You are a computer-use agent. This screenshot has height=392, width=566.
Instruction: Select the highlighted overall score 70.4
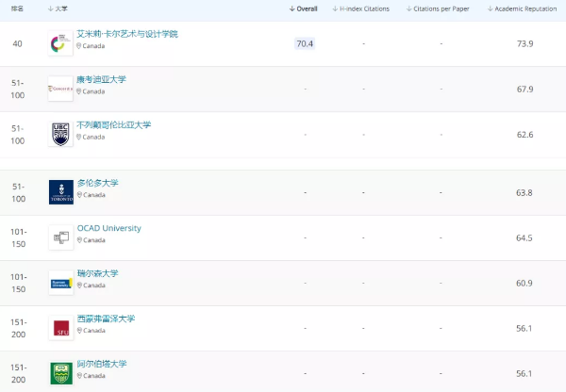point(305,43)
